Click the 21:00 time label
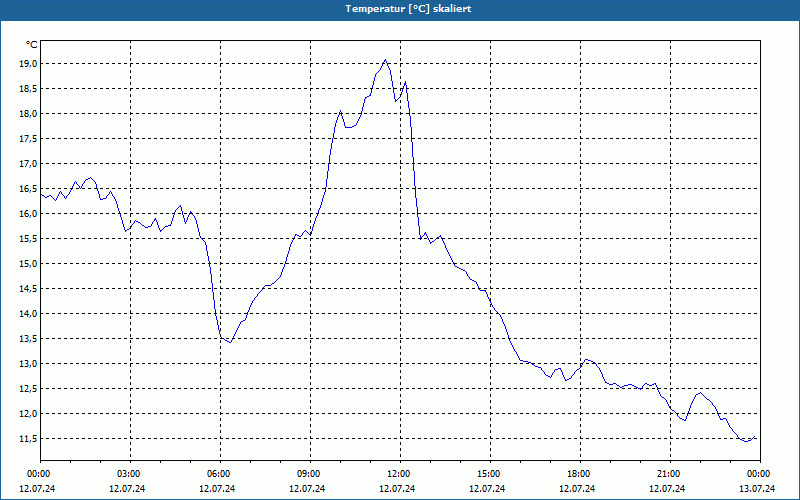The width and height of the screenshot is (800, 500). click(668, 474)
